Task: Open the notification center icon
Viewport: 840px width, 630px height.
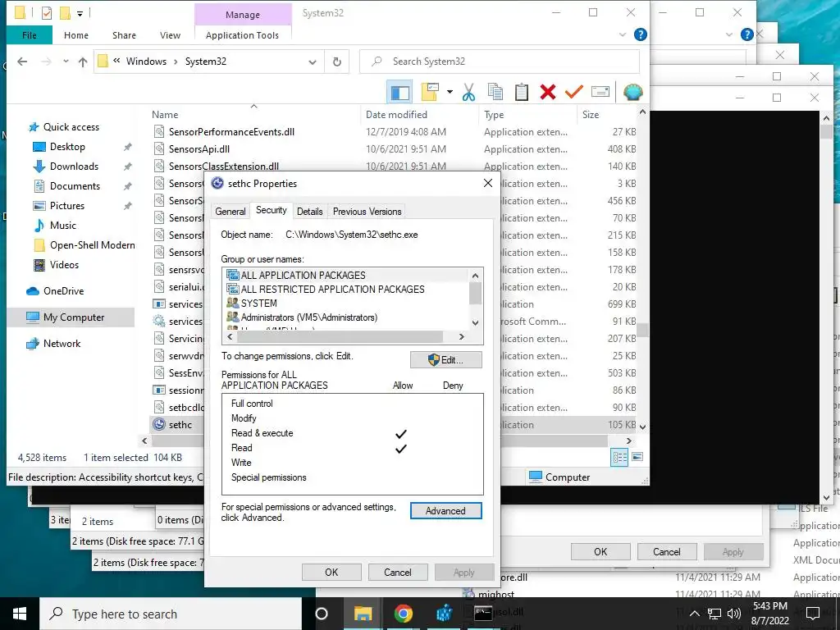Action: coord(813,614)
